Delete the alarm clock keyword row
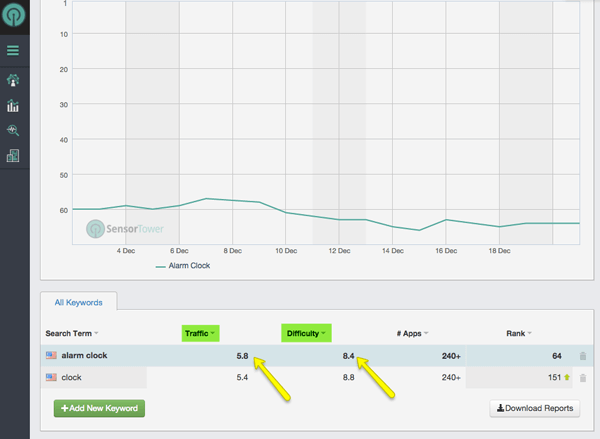600x439 pixels. click(x=583, y=356)
